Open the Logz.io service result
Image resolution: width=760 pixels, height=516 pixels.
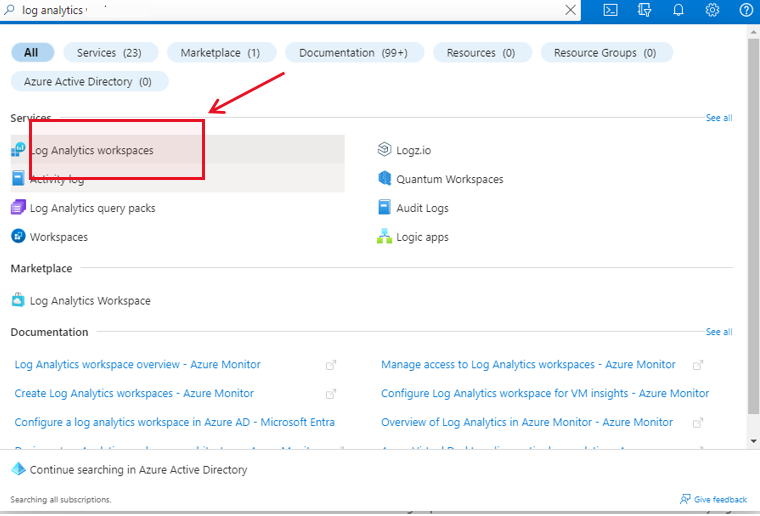413,150
